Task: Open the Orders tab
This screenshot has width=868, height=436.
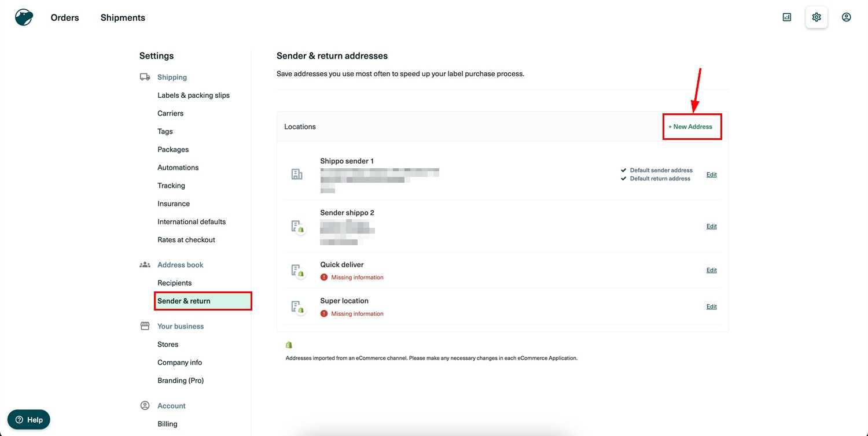Action: (x=65, y=17)
